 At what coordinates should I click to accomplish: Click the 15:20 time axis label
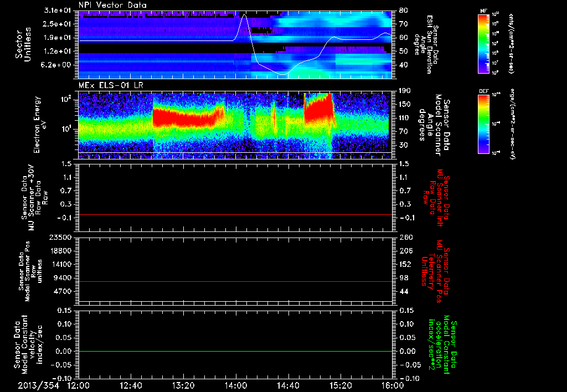pos(341,385)
